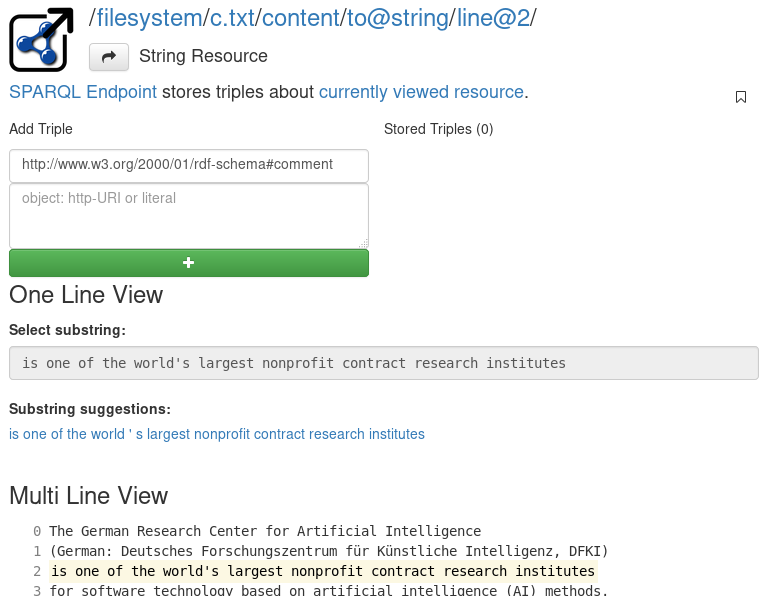This screenshot has width=764, height=596.
Task: Select the line@2 breadcrumb link
Action: pyautogui.click(x=493, y=19)
